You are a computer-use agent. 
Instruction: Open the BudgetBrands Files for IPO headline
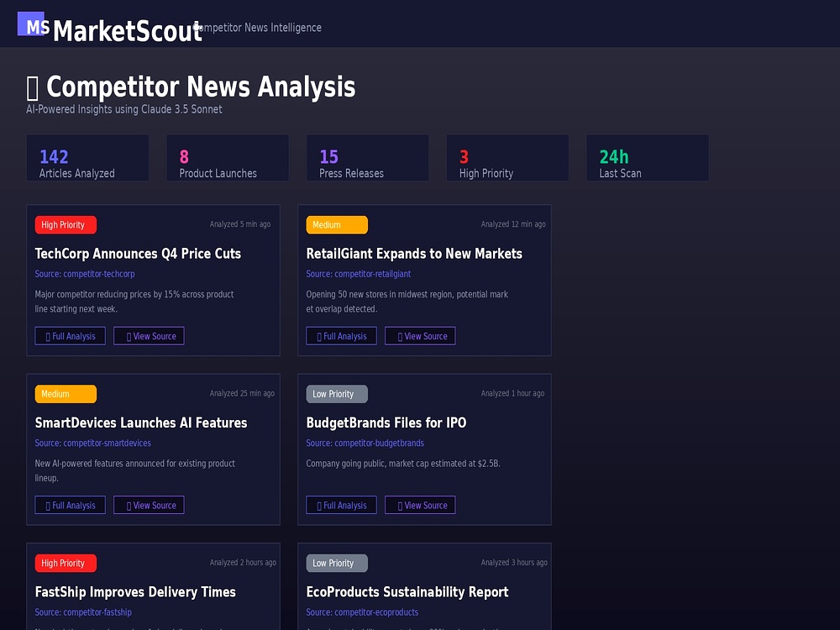click(x=386, y=423)
